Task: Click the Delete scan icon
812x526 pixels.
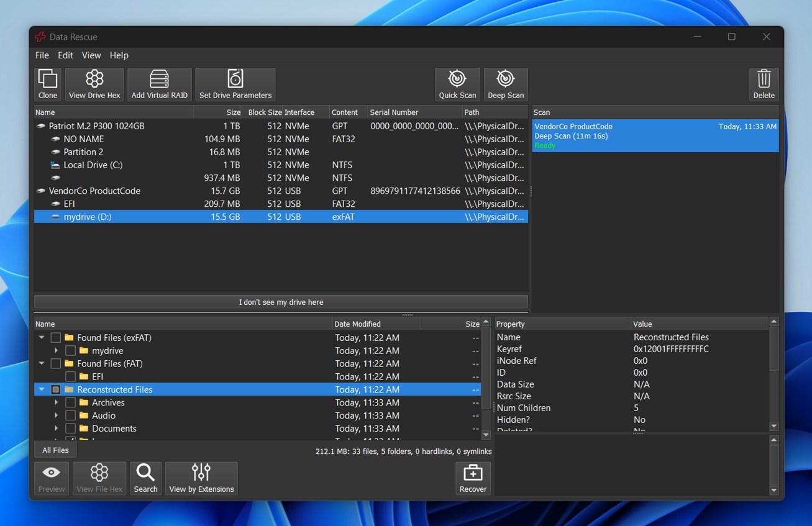Action: pyautogui.click(x=763, y=84)
